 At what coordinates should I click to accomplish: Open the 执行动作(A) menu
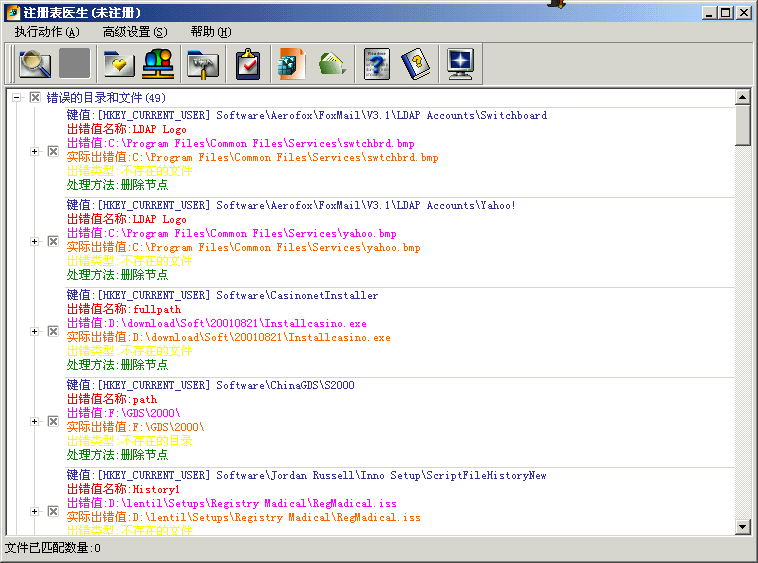pos(46,32)
